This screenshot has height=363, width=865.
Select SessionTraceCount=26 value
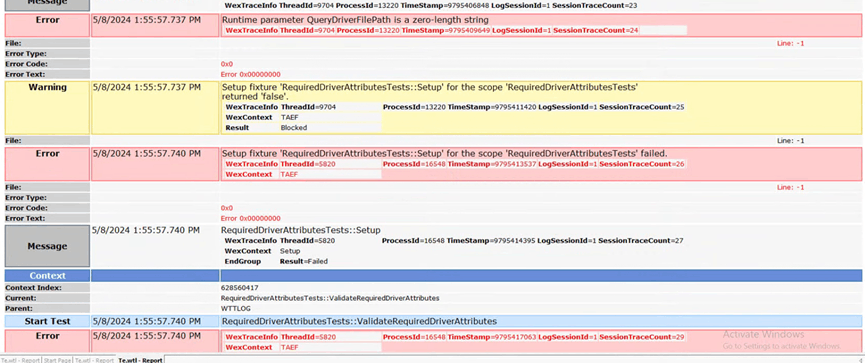coord(642,164)
